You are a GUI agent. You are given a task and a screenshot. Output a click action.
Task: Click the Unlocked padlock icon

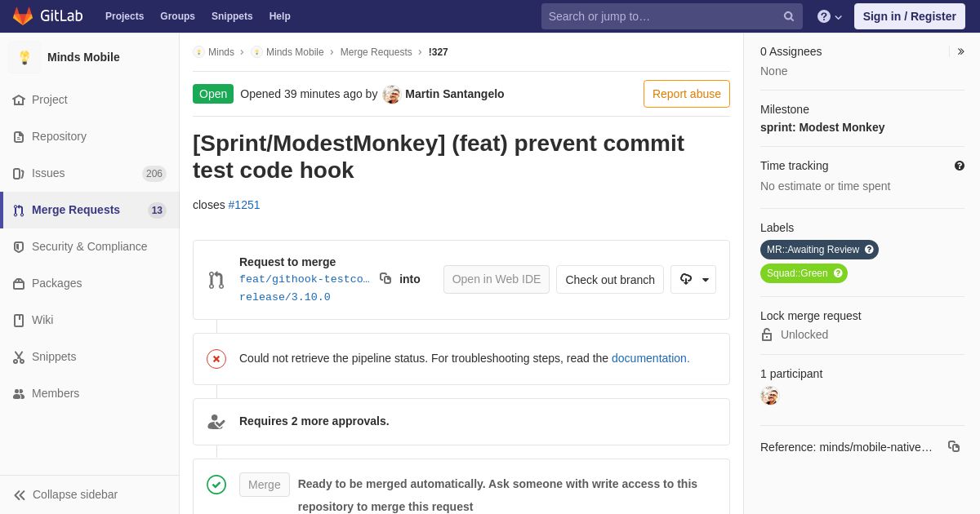pyautogui.click(x=767, y=335)
